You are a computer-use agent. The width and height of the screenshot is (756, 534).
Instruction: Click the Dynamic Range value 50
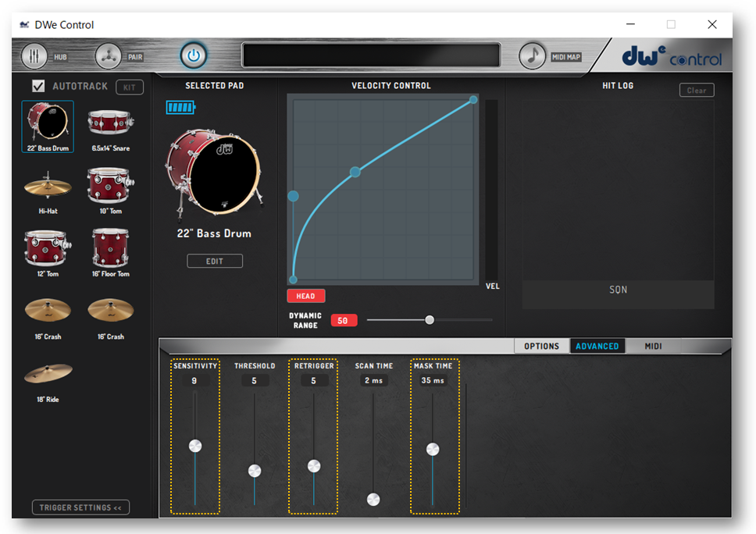click(x=344, y=321)
